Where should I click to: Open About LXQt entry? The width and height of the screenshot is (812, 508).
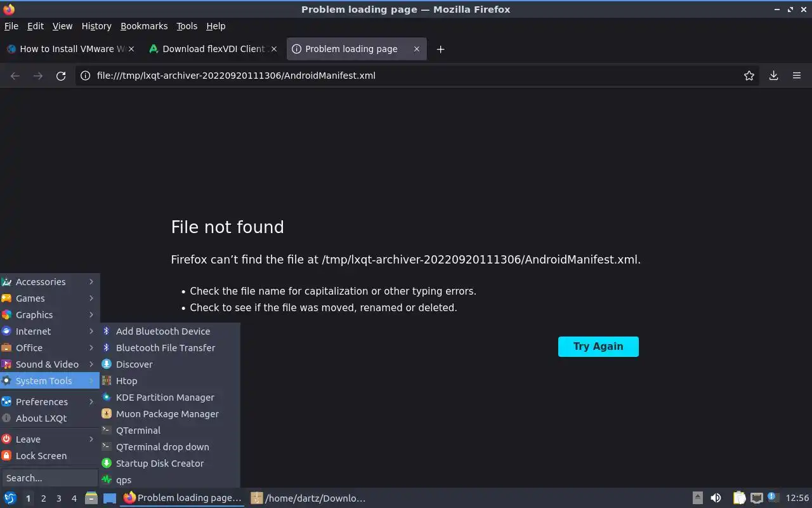coord(49,418)
